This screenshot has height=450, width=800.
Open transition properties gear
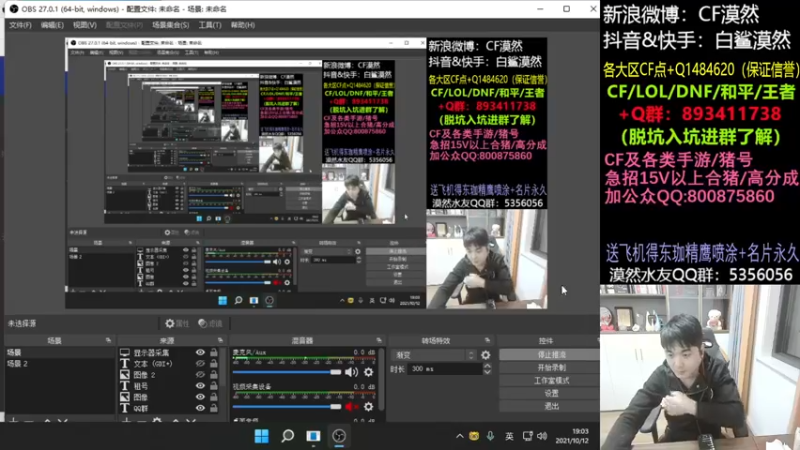point(486,355)
